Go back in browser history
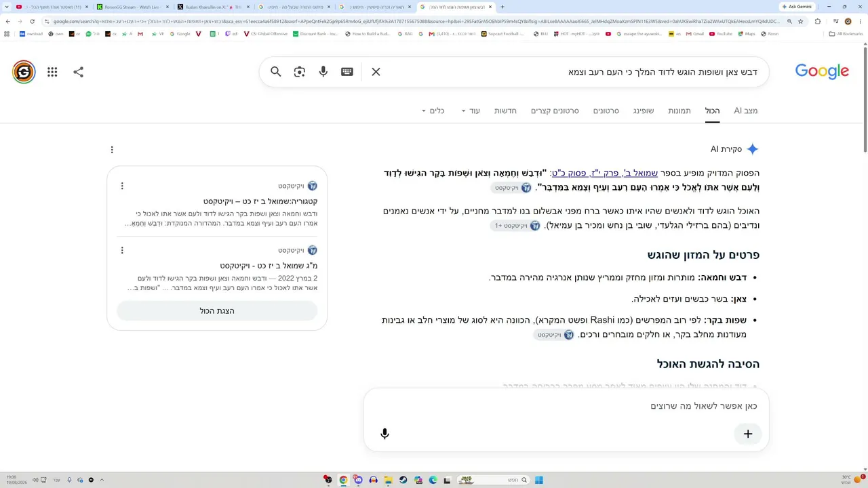 pyautogui.click(x=8, y=21)
